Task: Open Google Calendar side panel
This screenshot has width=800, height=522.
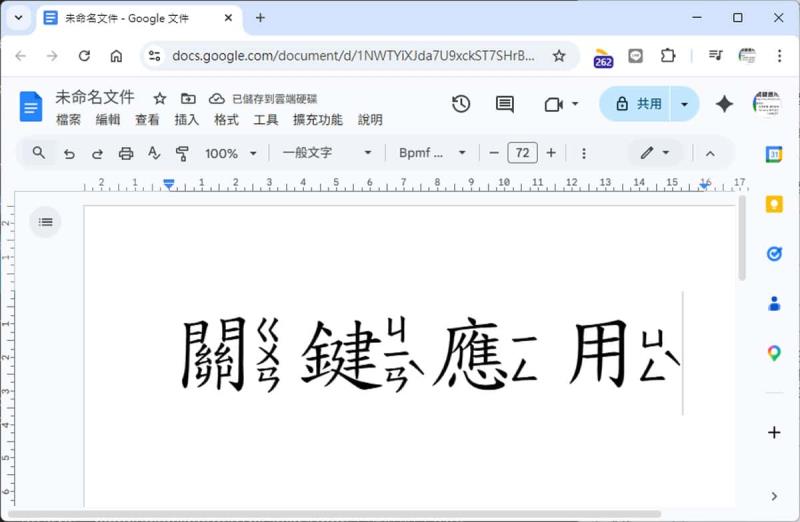Action: [x=774, y=154]
